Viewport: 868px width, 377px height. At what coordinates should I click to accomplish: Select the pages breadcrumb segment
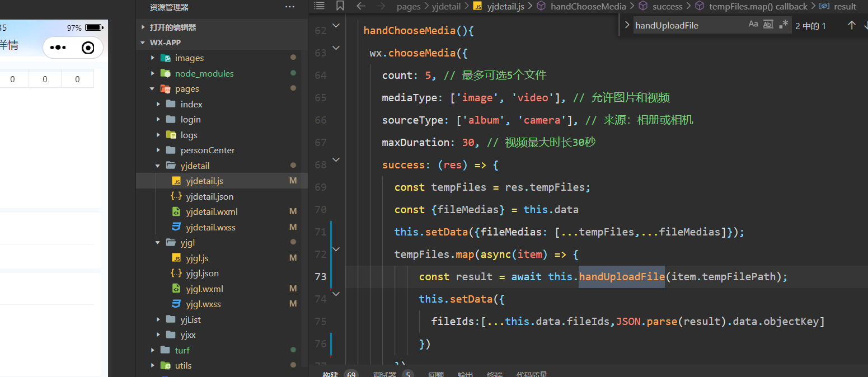click(x=409, y=7)
